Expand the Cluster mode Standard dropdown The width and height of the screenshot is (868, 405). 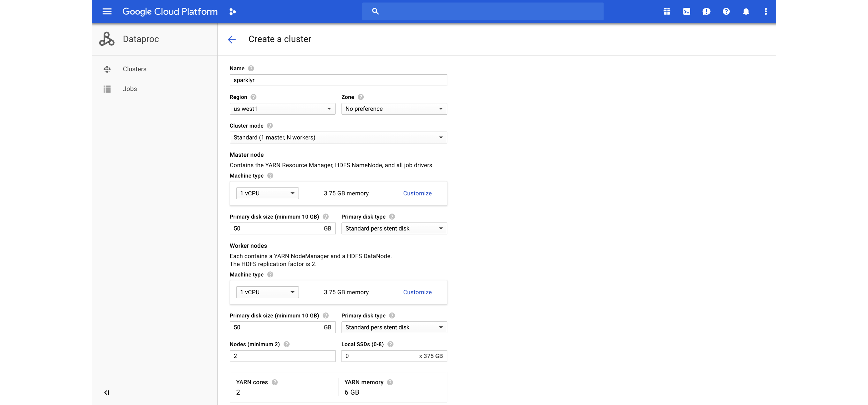pos(441,137)
